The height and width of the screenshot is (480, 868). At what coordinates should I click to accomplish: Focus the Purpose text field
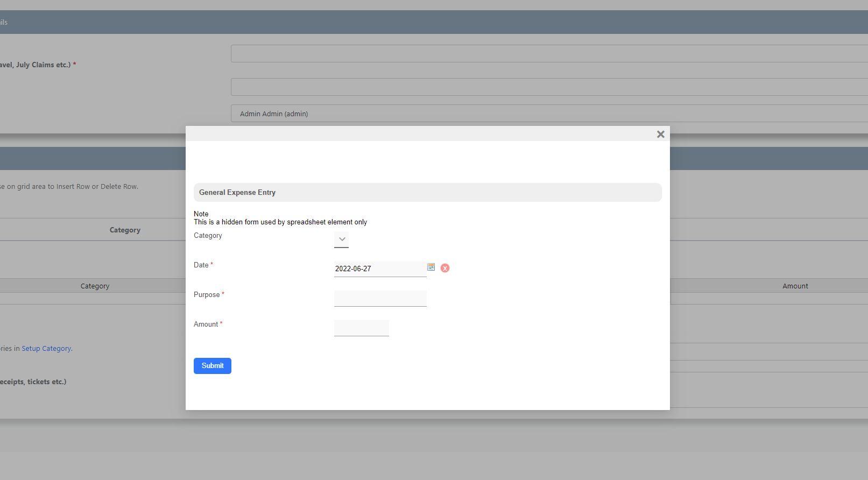380,298
